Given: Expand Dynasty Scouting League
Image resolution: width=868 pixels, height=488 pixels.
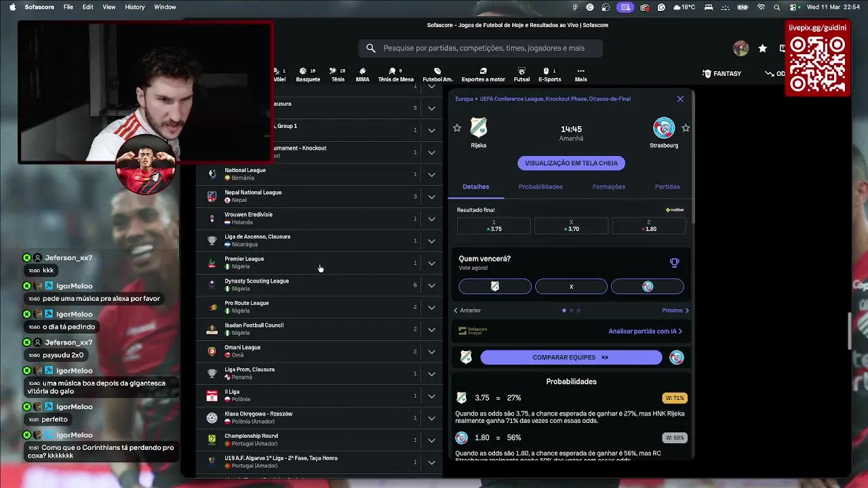Looking at the screenshot, I should click(x=431, y=285).
